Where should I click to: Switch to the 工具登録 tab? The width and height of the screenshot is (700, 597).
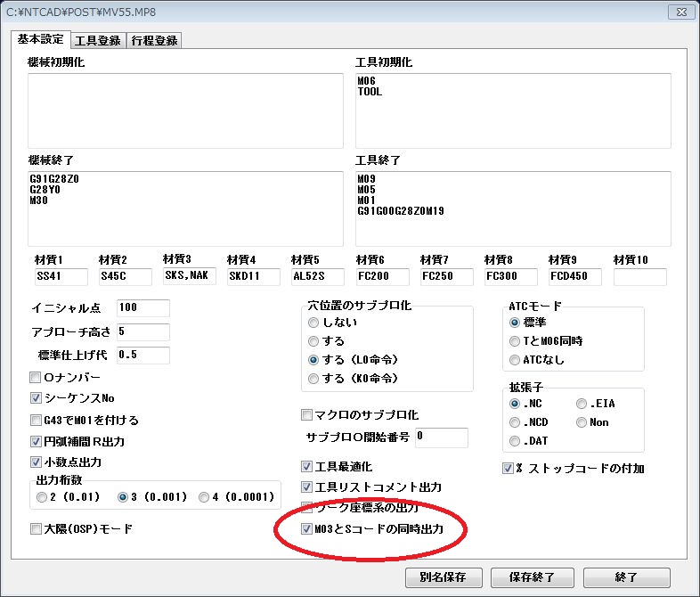pyautogui.click(x=98, y=41)
